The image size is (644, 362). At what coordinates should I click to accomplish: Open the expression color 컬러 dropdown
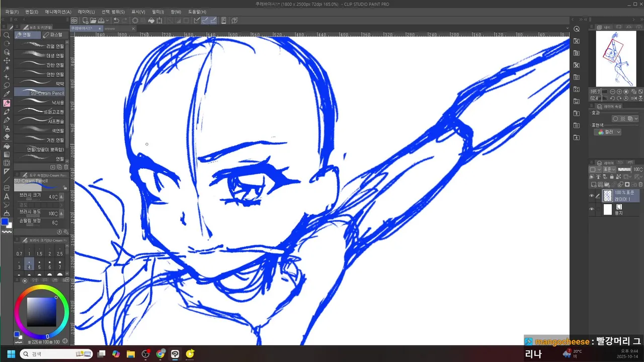(x=608, y=132)
